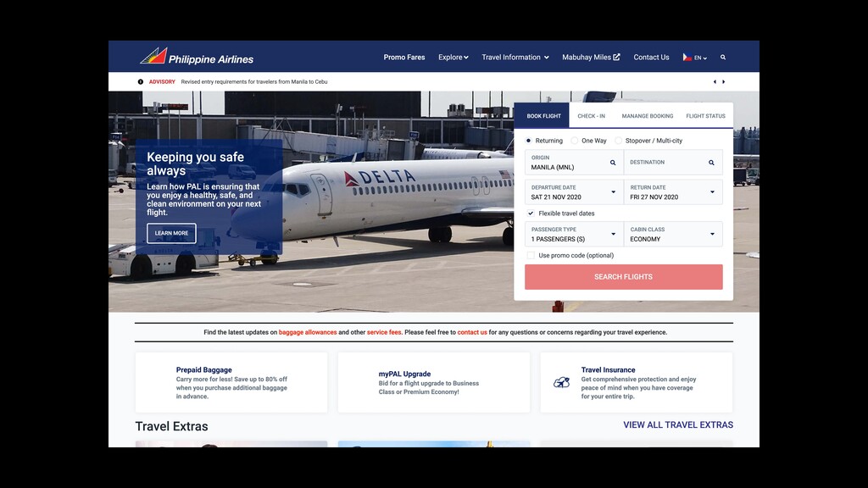Switch to the Flight Status tab
Viewport: 868px width, 488px height.
pyautogui.click(x=705, y=116)
